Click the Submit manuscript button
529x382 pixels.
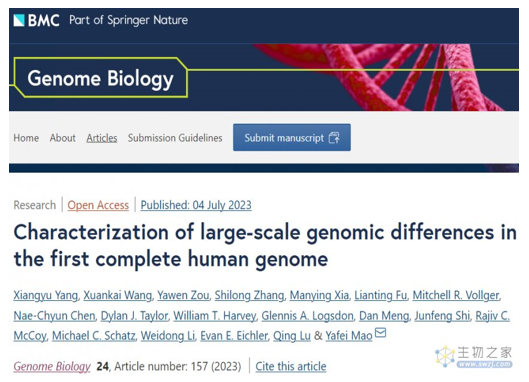point(292,137)
